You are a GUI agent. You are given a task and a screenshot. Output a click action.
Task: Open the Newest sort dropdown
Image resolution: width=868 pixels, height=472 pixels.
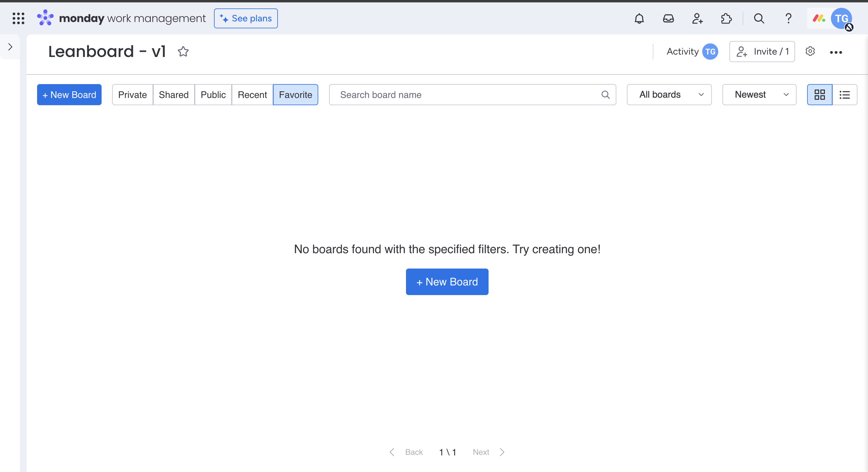point(759,95)
